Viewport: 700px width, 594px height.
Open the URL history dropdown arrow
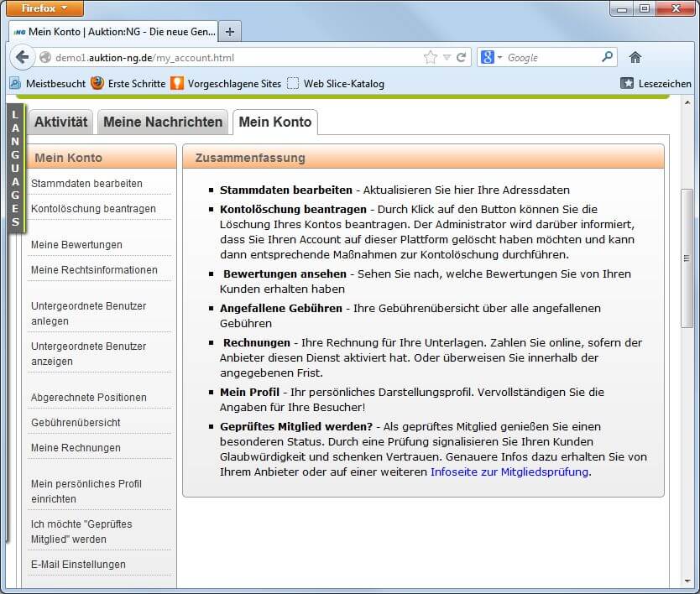click(x=447, y=57)
